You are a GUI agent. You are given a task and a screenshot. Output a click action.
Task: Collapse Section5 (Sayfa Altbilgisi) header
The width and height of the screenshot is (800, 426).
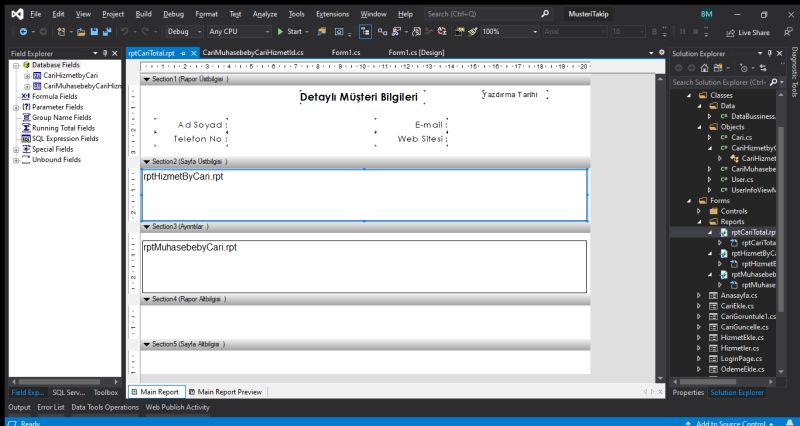pyautogui.click(x=146, y=344)
